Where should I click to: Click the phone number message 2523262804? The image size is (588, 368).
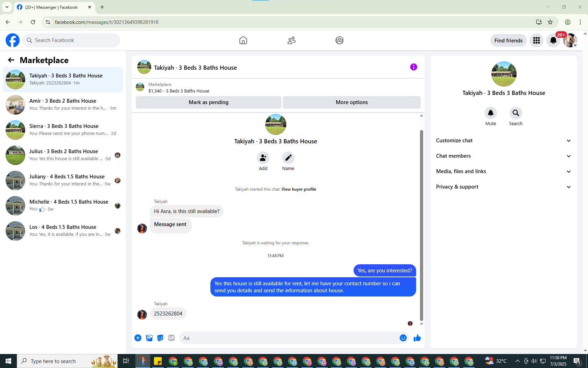(x=168, y=314)
